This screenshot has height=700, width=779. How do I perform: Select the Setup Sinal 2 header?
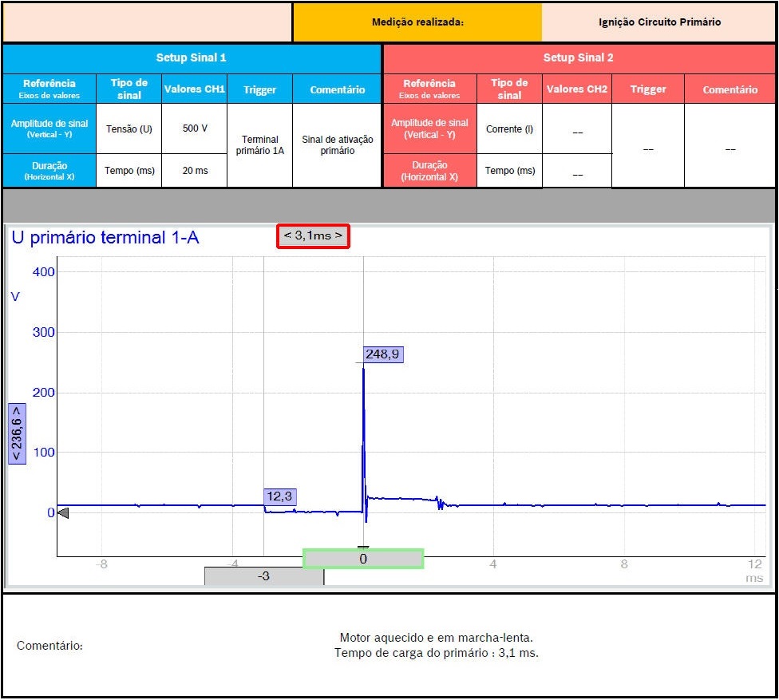579,58
